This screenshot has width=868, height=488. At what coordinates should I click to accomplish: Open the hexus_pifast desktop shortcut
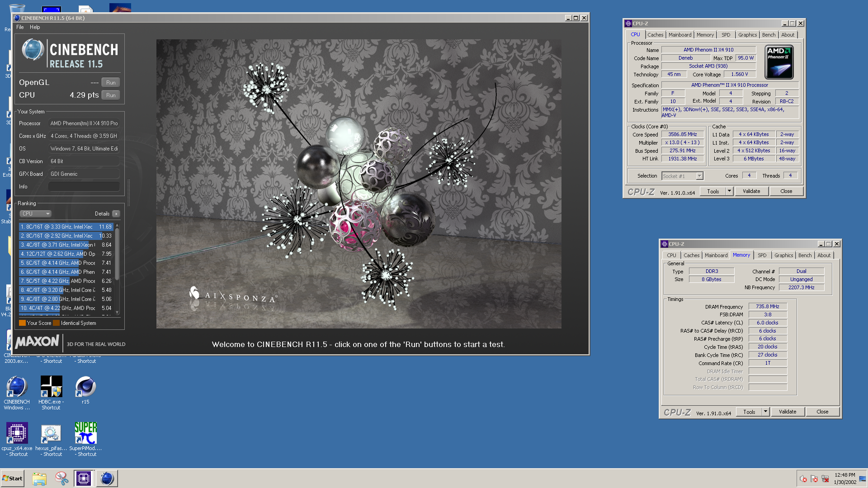51,439
